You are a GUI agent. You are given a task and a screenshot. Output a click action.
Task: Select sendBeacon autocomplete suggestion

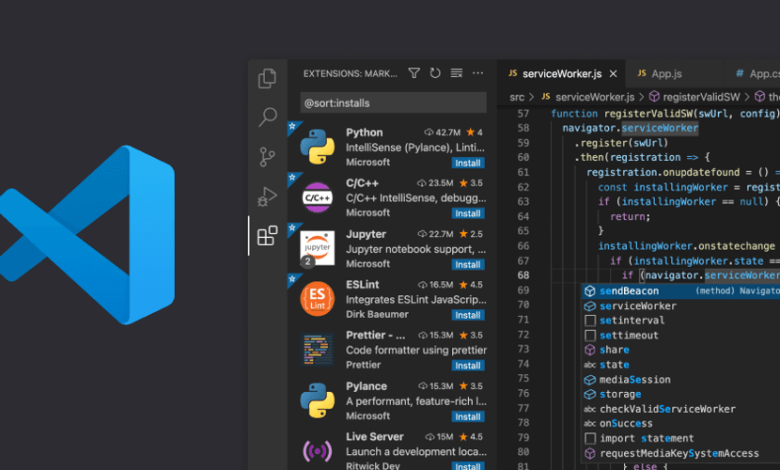pos(681,291)
